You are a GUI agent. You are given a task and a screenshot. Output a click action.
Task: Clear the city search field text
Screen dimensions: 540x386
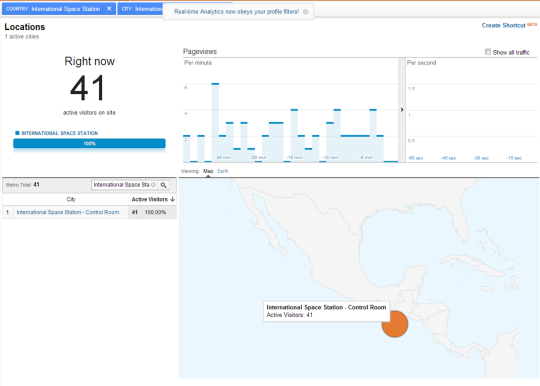click(153, 185)
